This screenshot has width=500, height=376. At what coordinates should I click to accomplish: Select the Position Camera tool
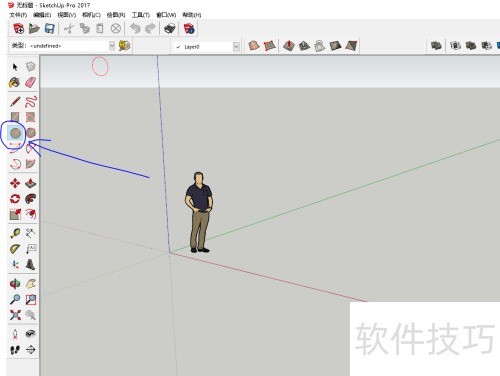click(x=15, y=334)
